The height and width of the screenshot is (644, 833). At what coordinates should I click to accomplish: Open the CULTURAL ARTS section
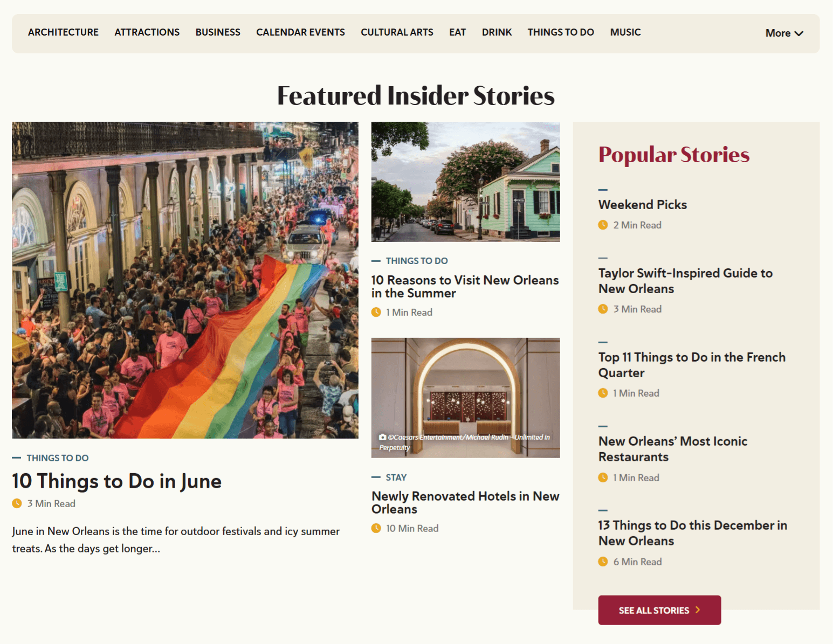(x=397, y=32)
